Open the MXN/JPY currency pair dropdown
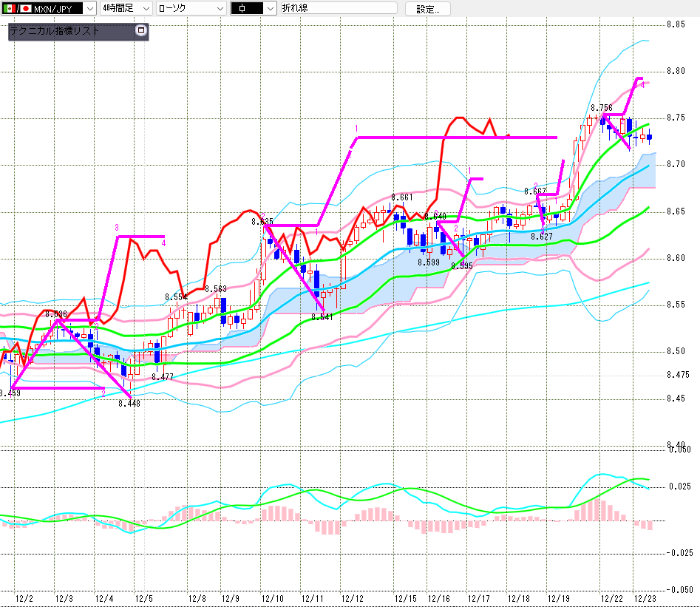 [89, 8]
